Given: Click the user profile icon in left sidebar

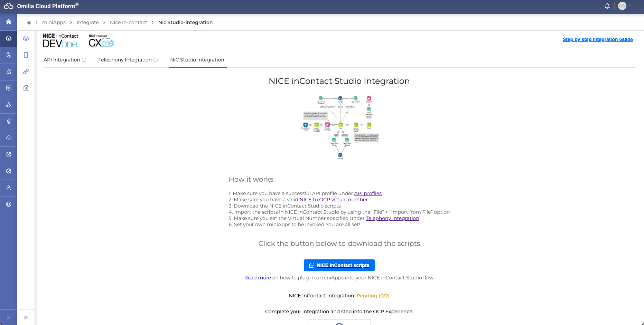Looking at the screenshot, I should (x=9, y=188).
